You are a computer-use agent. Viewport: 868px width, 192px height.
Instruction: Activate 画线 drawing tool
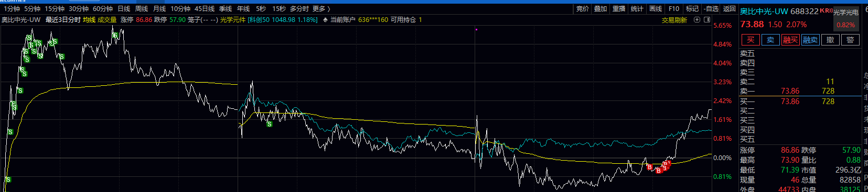[x=656, y=9]
